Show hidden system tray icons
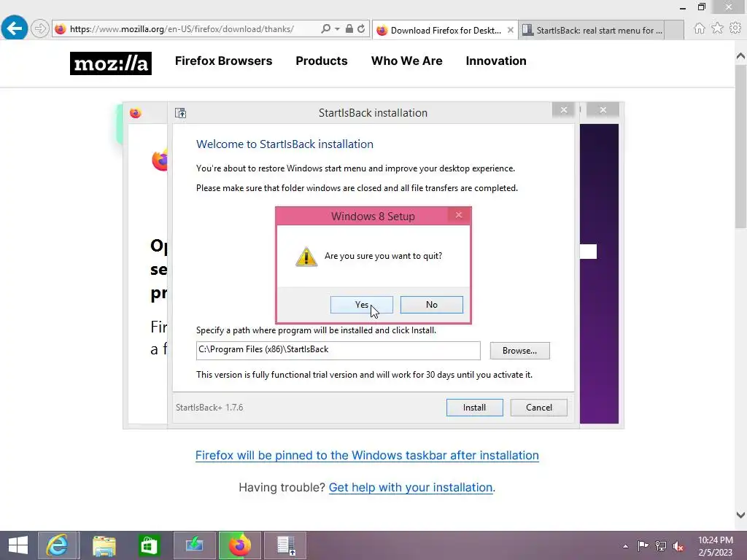This screenshot has height=560, width=747. 625,546
